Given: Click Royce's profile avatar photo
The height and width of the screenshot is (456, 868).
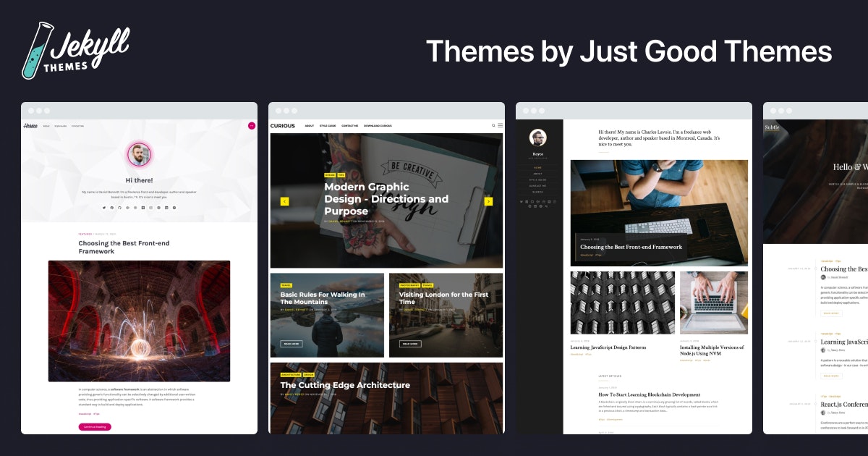Looking at the screenshot, I should coord(537,139).
